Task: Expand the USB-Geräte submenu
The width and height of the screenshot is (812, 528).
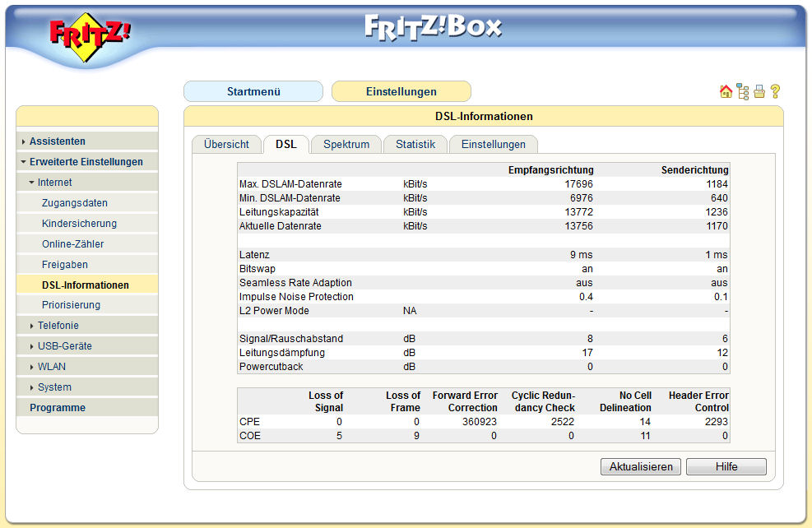Action: coord(64,346)
